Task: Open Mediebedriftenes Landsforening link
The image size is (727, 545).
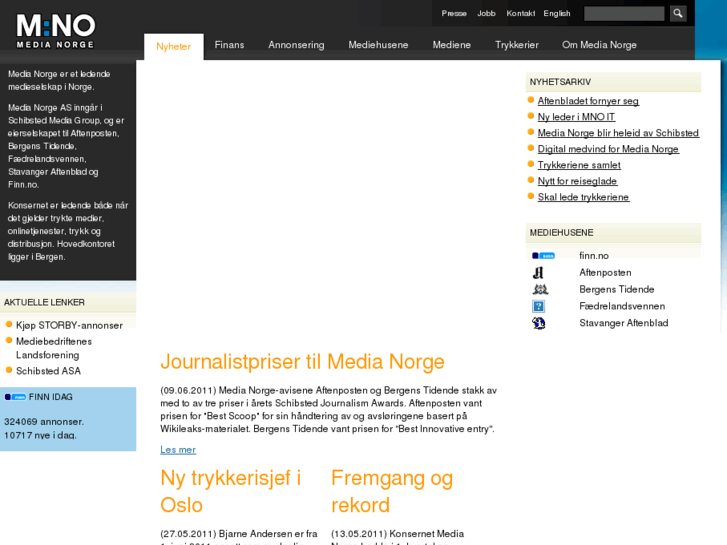Action: 54,348
